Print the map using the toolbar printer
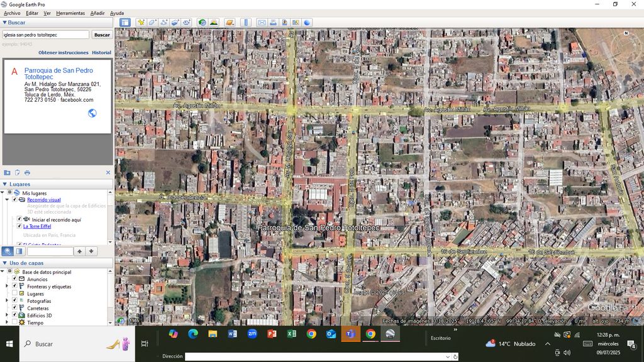 (x=273, y=22)
